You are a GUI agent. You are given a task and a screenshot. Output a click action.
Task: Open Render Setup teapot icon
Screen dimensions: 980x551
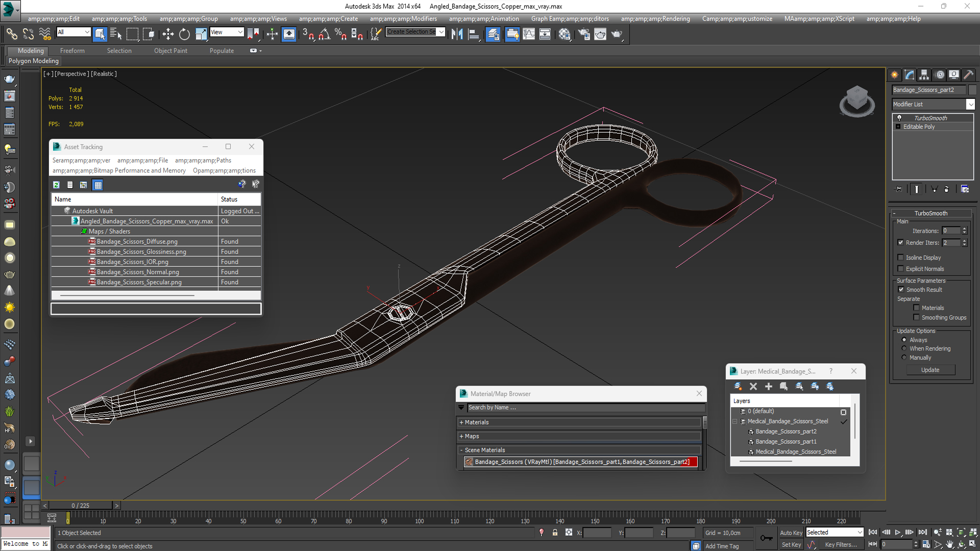(584, 34)
